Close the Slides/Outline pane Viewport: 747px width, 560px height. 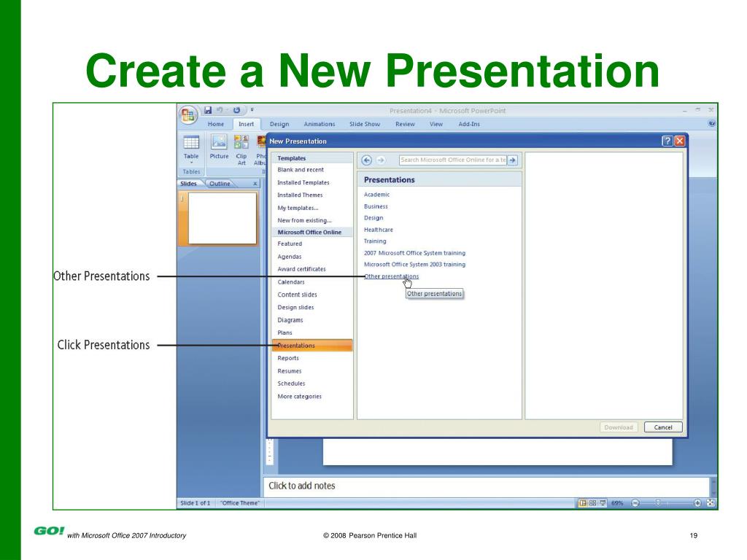pos(255,183)
